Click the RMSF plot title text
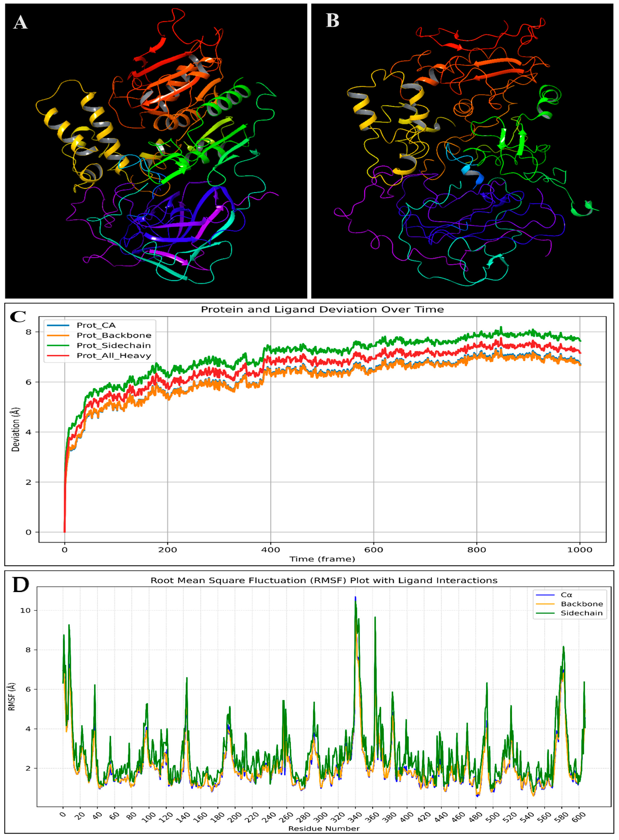Viewport: 619px width, 840px height. click(324, 580)
